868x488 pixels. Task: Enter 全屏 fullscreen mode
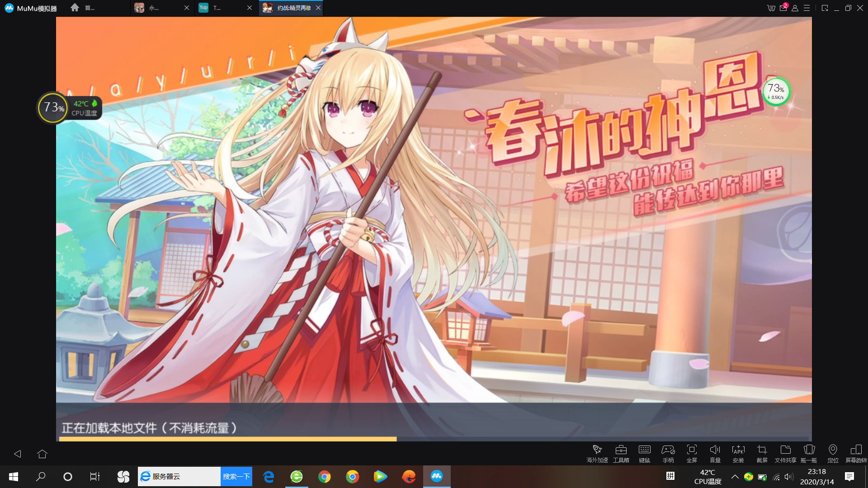pos(692,454)
